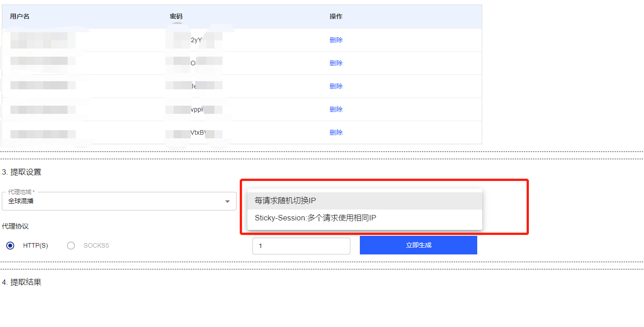Expand the 代理地域 dropdown arrow
This screenshot has height=327, width=644.
228,201
